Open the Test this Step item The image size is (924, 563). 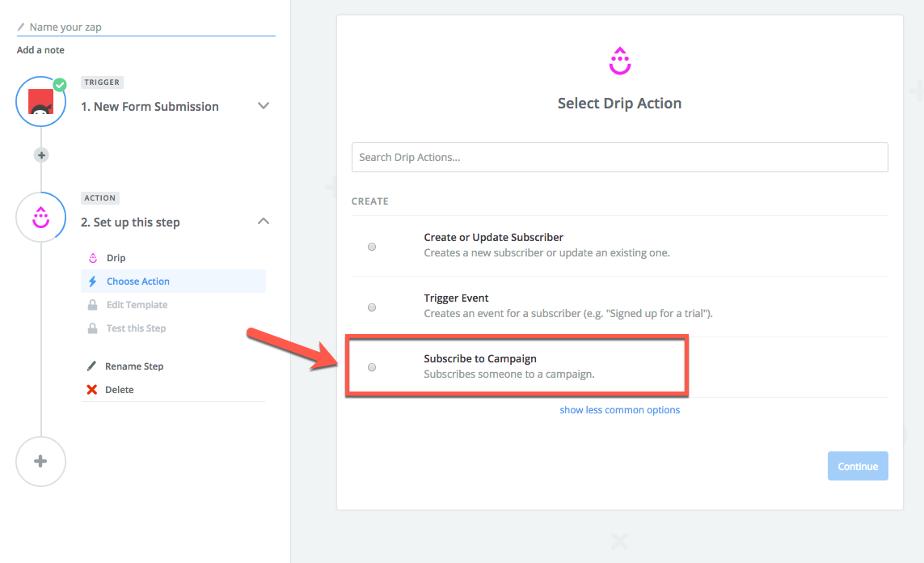pyautogui.click(x=136, y=328)
